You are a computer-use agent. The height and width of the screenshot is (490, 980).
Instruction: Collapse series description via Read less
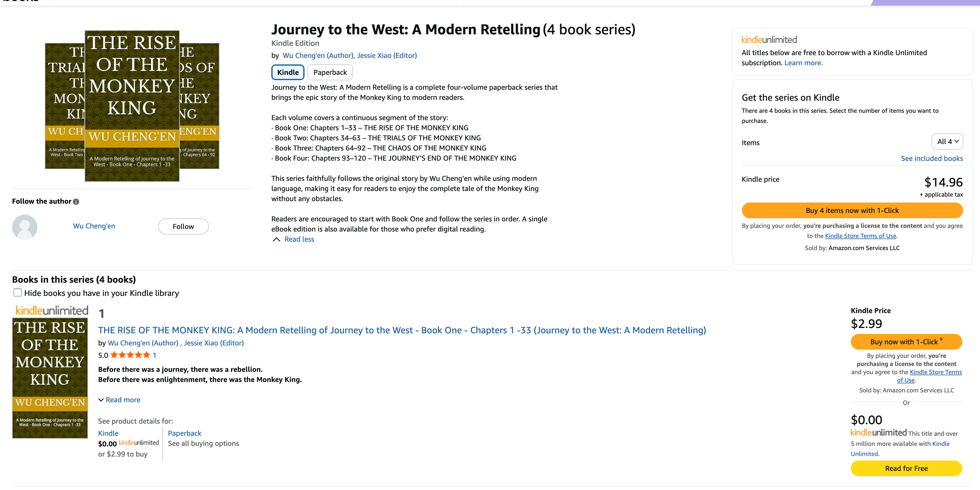(299, 239)
